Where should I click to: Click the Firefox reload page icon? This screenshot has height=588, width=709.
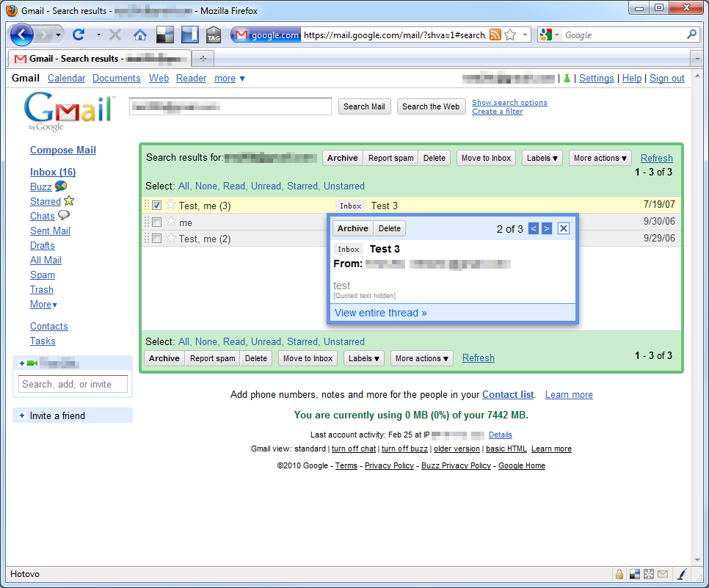(79, 35)
